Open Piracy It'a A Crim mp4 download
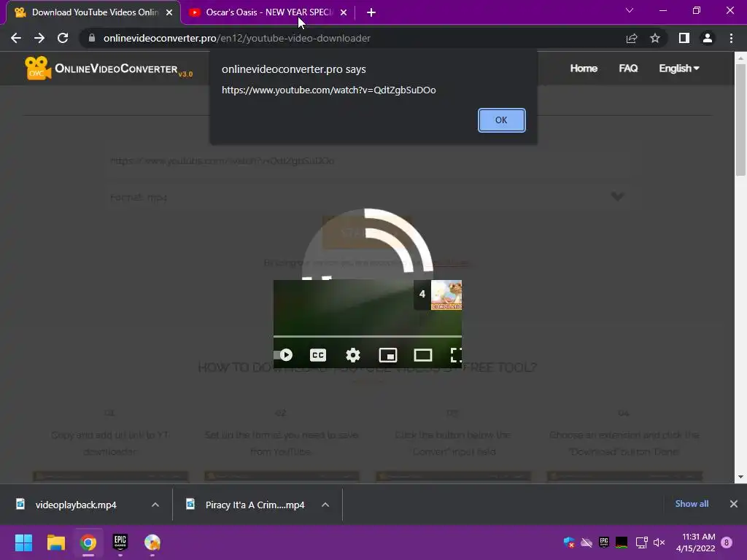The height and width of the screenshot is (560, 747). tap(255, 505)
